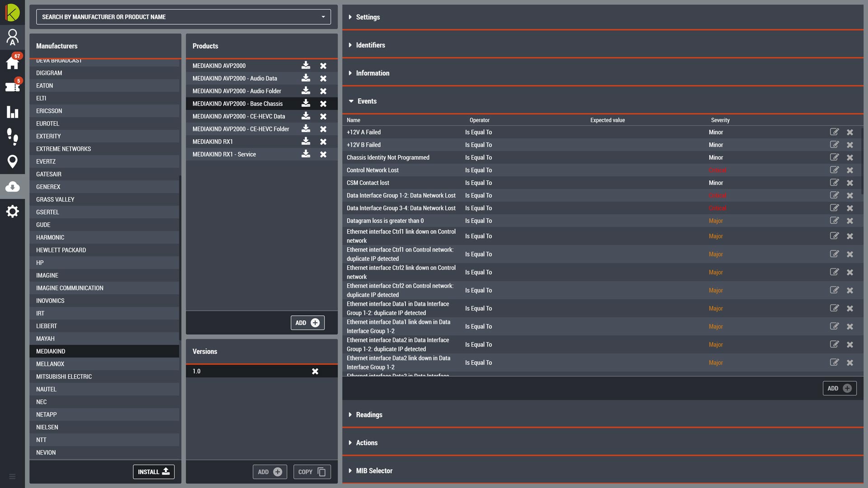The width and height of the screenshot is (868, 488).
Task: Click the Severity column header
Action: (x=720, y=120)
